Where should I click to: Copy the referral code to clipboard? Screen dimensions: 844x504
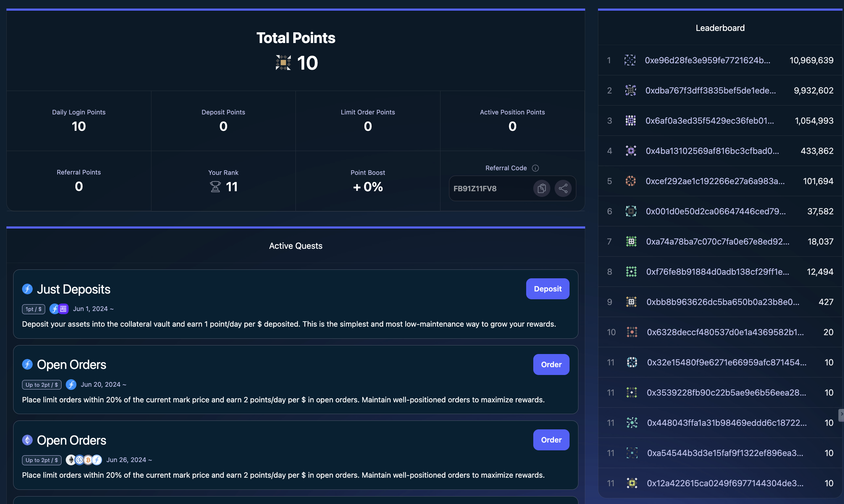[541, 188]
